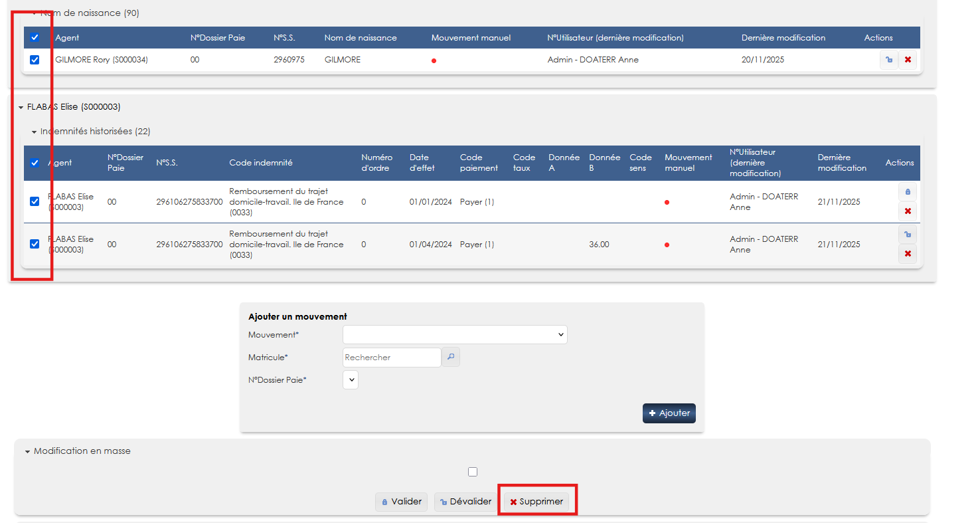
Task: Collapse the FLABAS Elise (S000003) section
Action: (x=21, y=107)
